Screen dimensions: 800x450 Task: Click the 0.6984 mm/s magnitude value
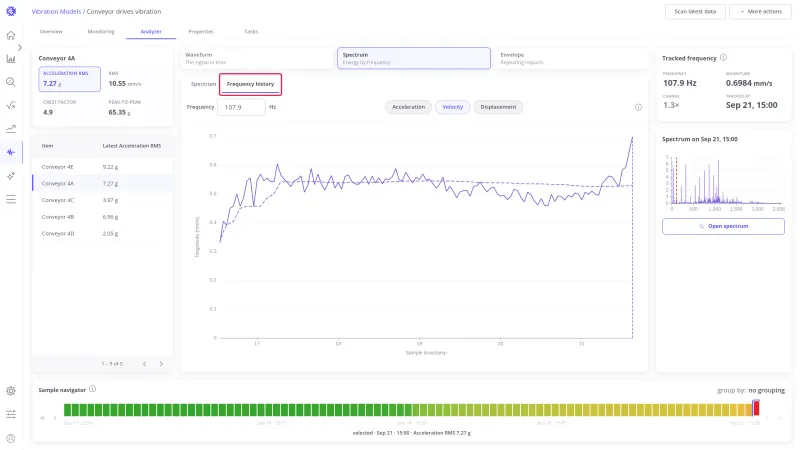pos(748,83)
